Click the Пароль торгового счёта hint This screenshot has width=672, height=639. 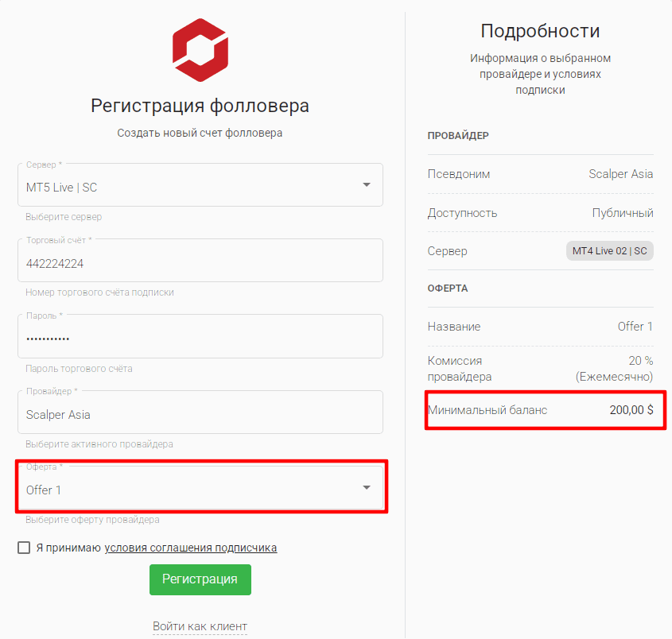click(x=79, y=368)
